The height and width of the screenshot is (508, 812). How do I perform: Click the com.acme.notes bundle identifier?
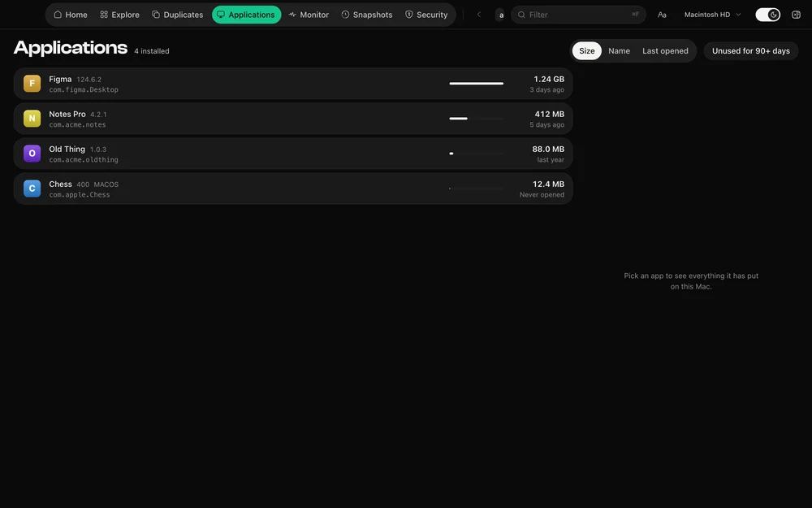pos(77,125)
